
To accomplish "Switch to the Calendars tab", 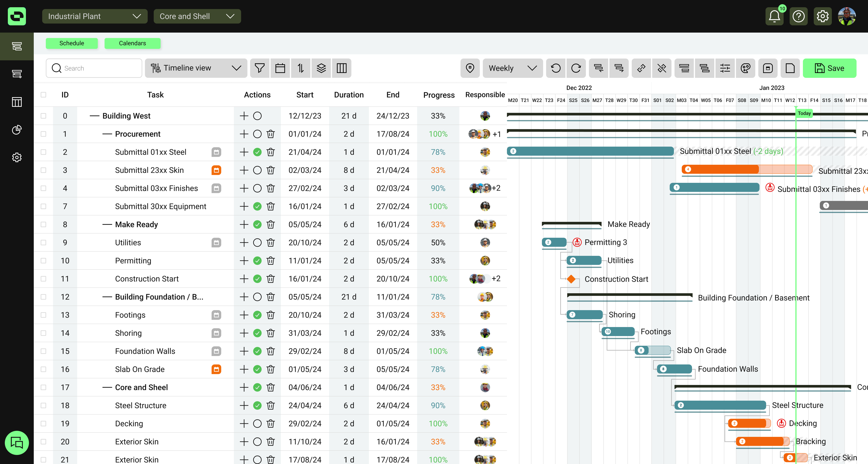I will tap(132, 43).
